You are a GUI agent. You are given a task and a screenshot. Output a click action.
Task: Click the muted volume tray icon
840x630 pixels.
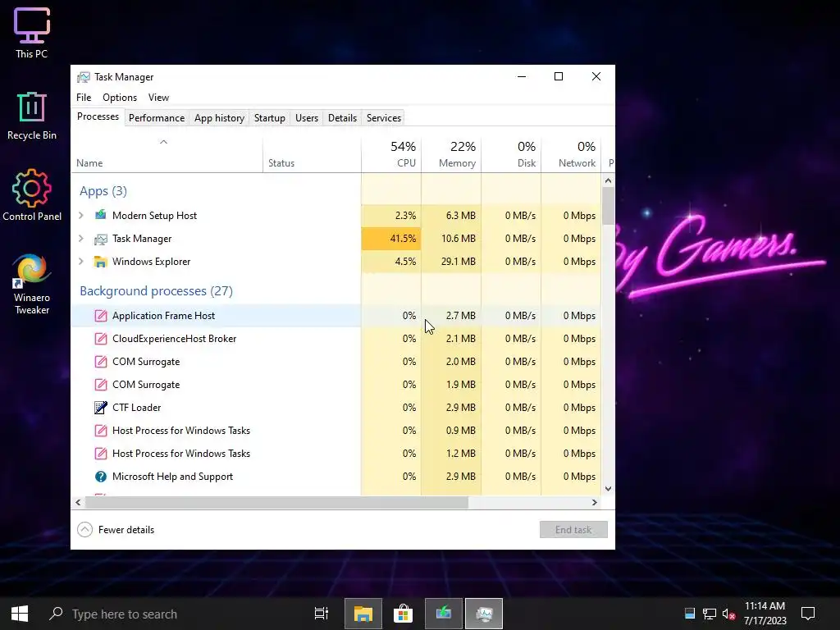[728, 614]
